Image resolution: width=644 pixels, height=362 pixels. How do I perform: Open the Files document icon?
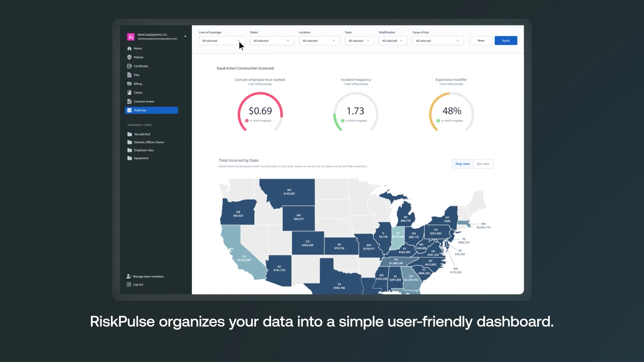click(129, 75)
